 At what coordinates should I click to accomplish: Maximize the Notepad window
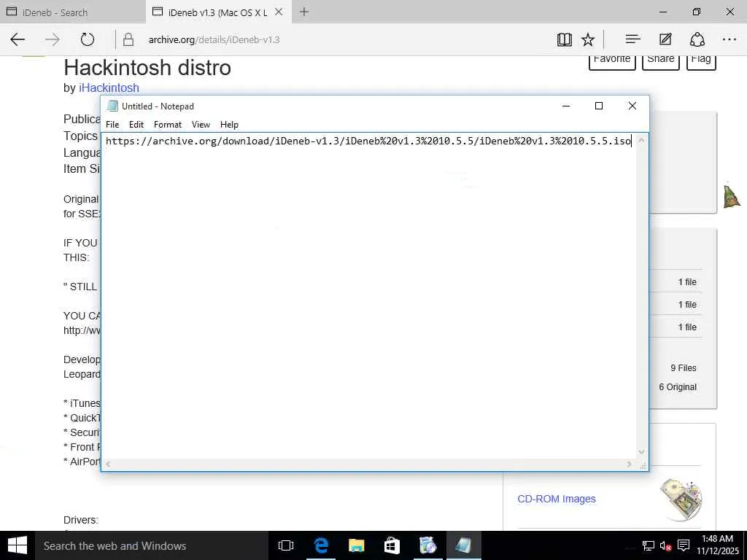click(x=599, y=106)
